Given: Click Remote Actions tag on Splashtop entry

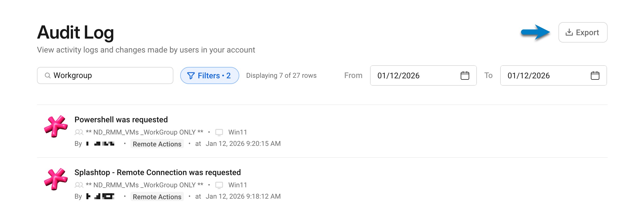Looking at the screenshot, I should 157,197.
